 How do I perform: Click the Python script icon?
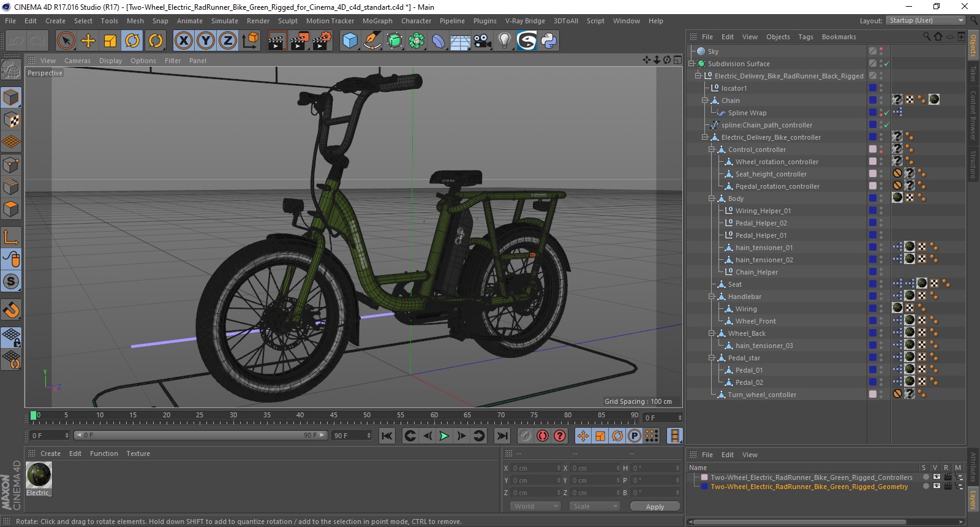click(x=549, y=41)
